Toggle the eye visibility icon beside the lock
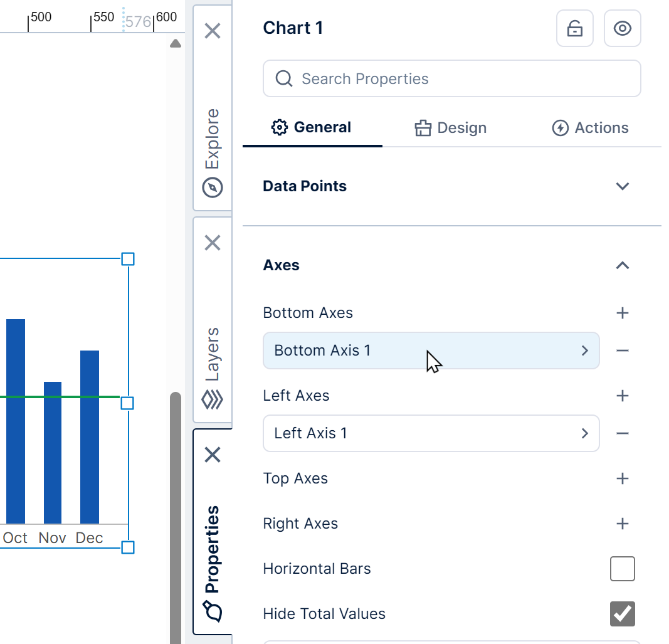Screen dimensions: 669x644 point(622,28)
